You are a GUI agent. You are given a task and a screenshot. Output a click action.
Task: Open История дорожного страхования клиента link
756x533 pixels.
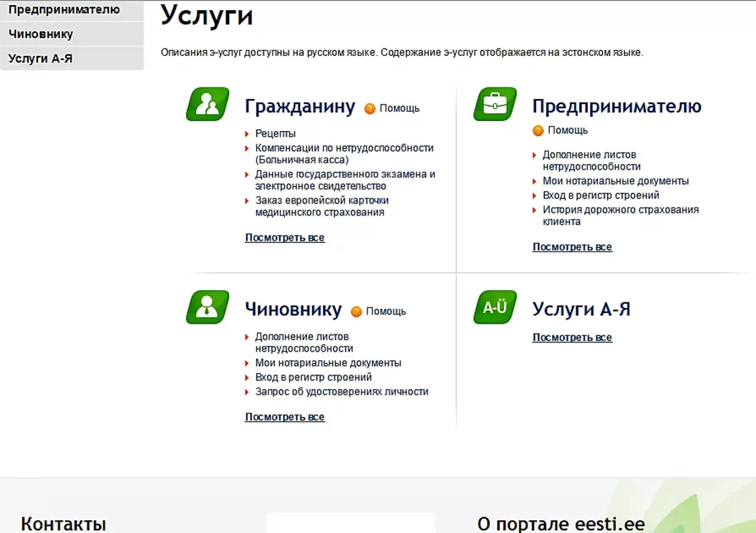(x=620, y=210)
